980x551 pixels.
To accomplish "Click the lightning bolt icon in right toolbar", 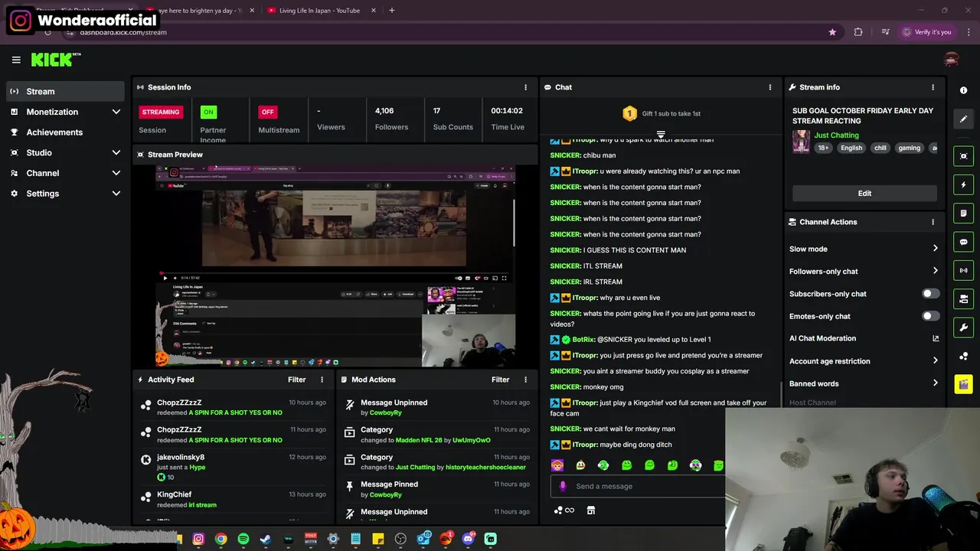I will [963, 184].
